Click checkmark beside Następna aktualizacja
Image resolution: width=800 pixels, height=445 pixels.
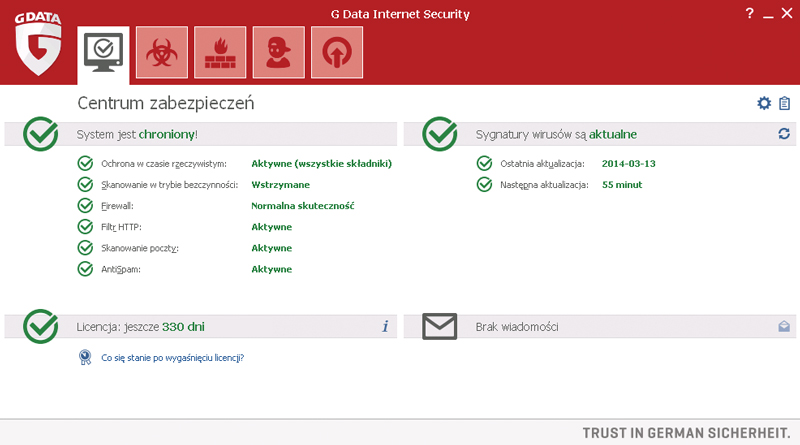coord(484,184)
